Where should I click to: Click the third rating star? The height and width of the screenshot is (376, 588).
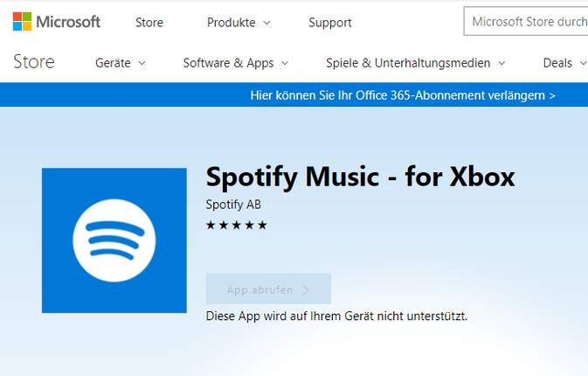(237, 225)
